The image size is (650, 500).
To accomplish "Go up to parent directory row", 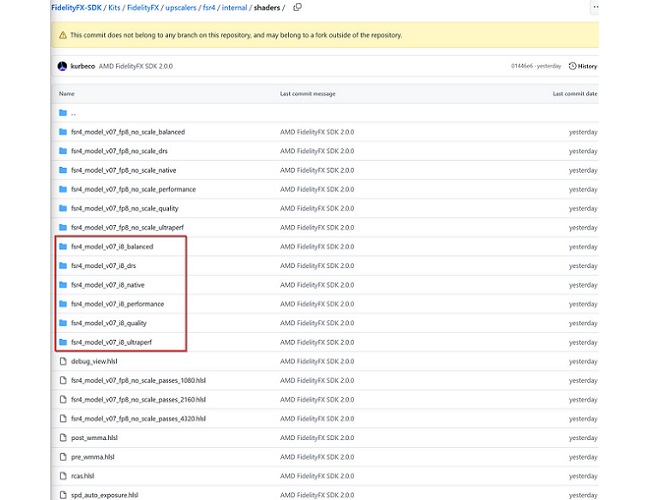I will [73, 113].
